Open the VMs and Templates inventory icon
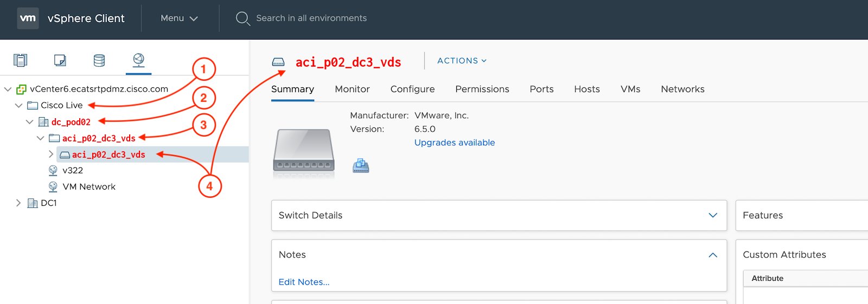The width and height of the screenshot is (868, 304). click(x=60, y=60)
